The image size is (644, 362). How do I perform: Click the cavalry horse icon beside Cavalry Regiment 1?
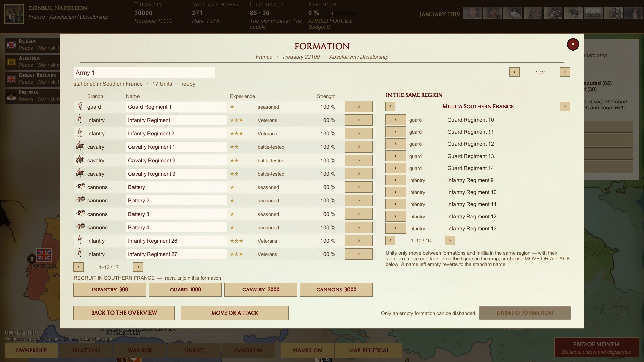(80, 146)
